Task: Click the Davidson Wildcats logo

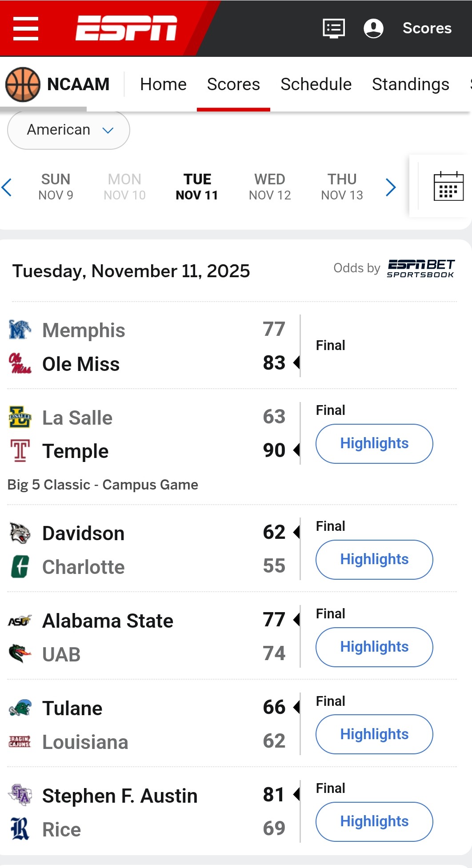Action: pyautogui.click(x=20, y=533)
